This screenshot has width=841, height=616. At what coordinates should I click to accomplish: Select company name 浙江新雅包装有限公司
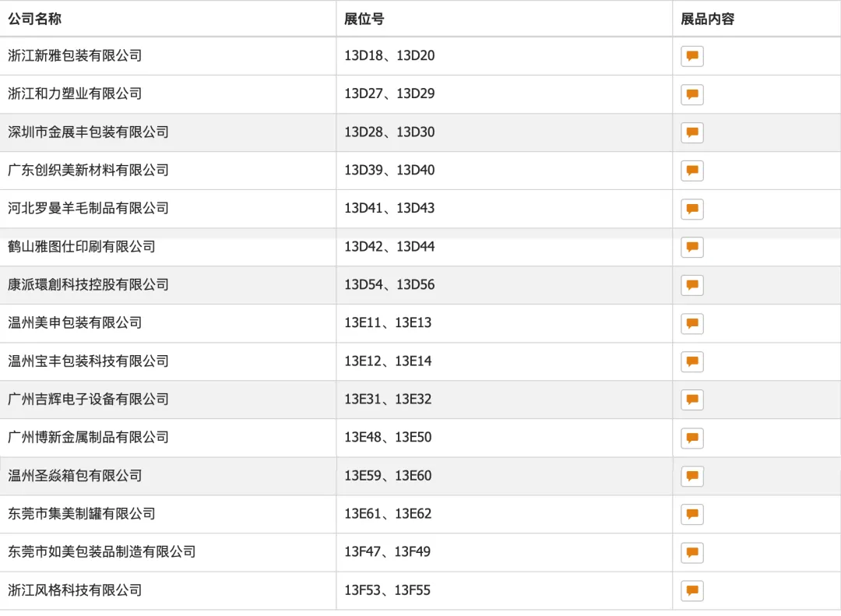75,55
